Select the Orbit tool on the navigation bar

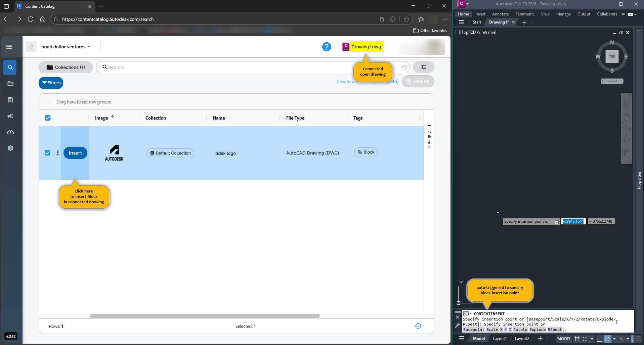[x=626, y=139]
